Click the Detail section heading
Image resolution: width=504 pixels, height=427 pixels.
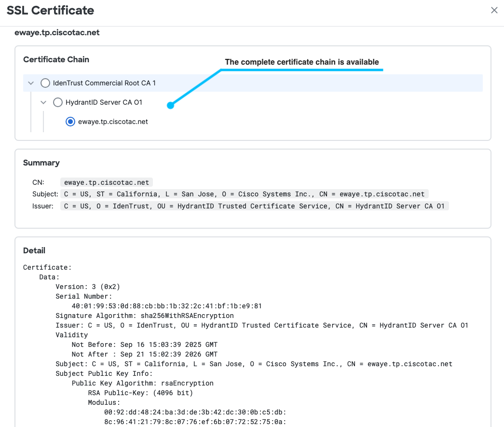[x=34, y=250]
